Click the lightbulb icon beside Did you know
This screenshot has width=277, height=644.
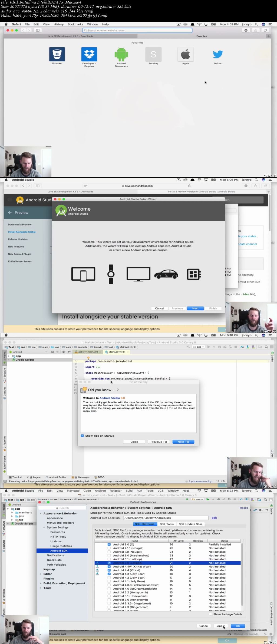[84, 390]
